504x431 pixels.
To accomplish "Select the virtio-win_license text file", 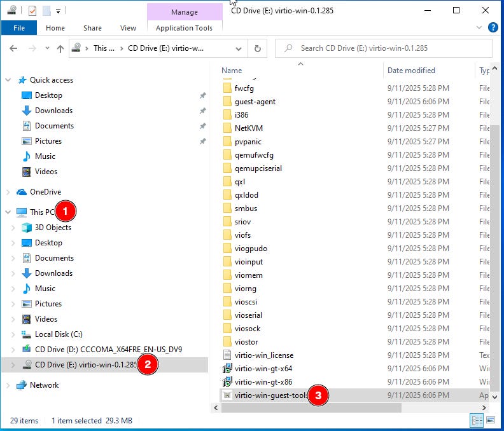I will click(264, 355).
